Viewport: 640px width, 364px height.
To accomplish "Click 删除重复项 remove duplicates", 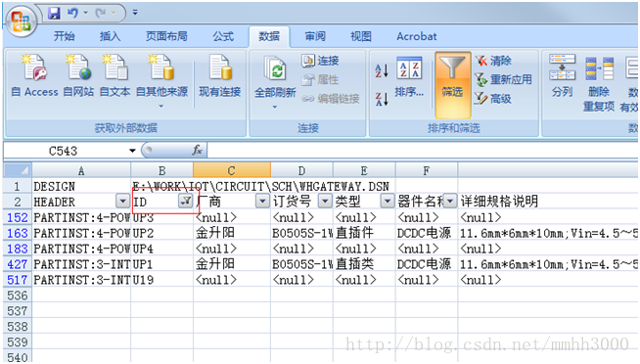I will point(599,83).
